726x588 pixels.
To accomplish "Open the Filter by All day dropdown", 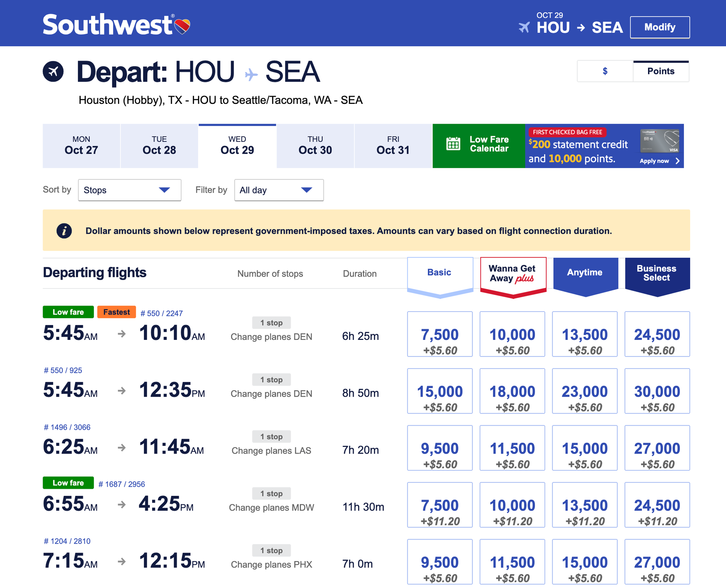I will point(279,190).
